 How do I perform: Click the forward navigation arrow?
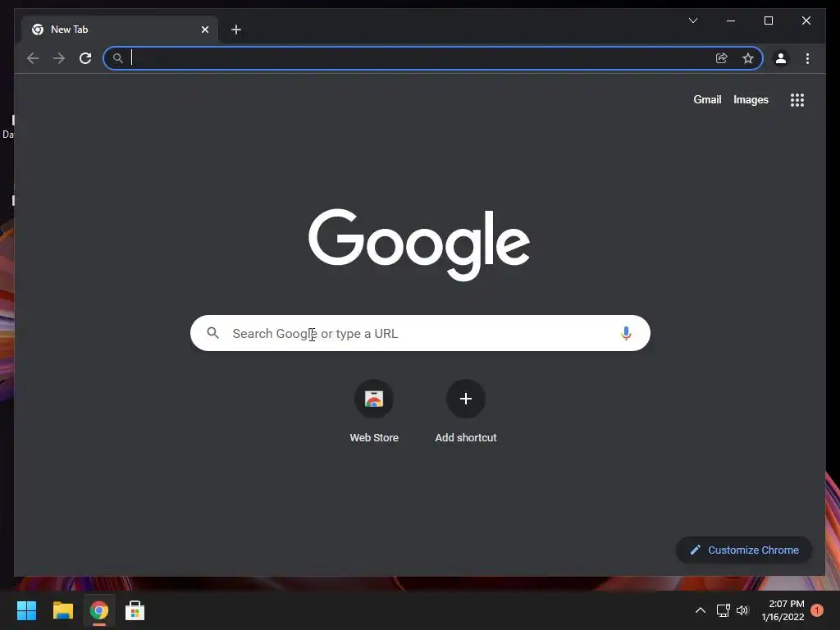pos(59,58)
